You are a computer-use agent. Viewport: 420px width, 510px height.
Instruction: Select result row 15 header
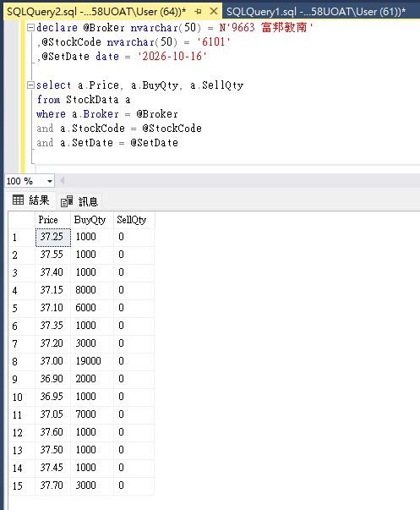click(22, 486)
